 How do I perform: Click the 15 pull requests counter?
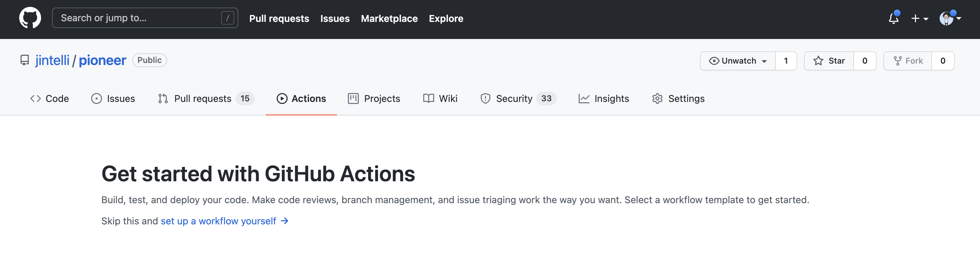pyautogui.click(x=245, y=99)
